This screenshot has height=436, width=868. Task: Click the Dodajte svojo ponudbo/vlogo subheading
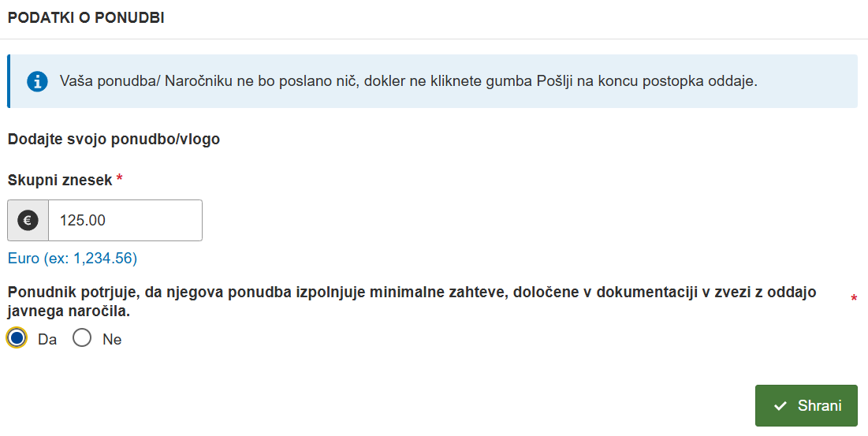114,139
